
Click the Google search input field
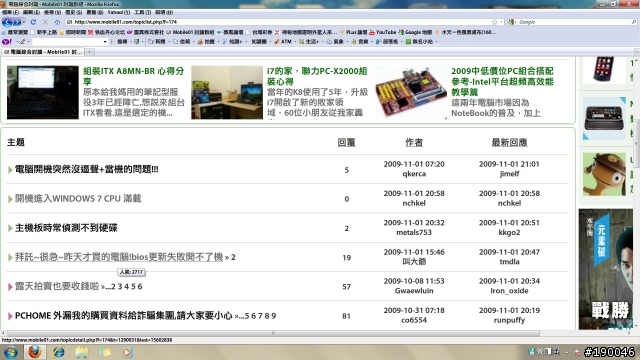tap(573, 22)
